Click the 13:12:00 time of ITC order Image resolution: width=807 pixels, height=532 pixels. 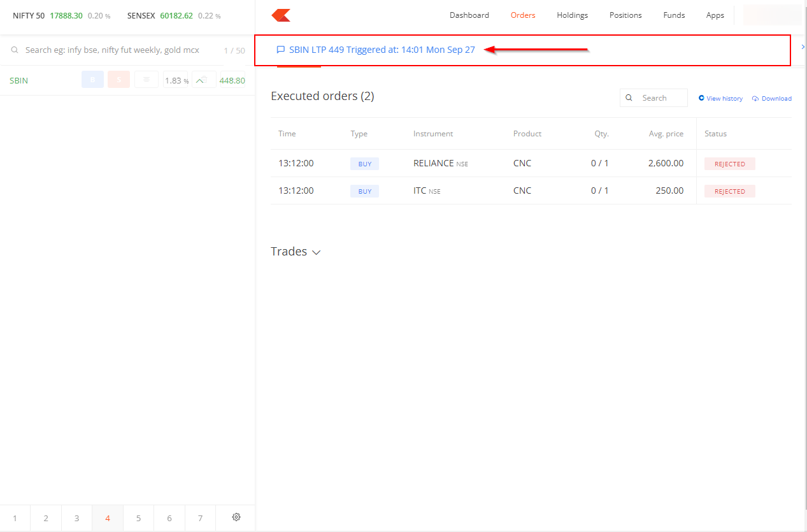[x=296, y=191]
